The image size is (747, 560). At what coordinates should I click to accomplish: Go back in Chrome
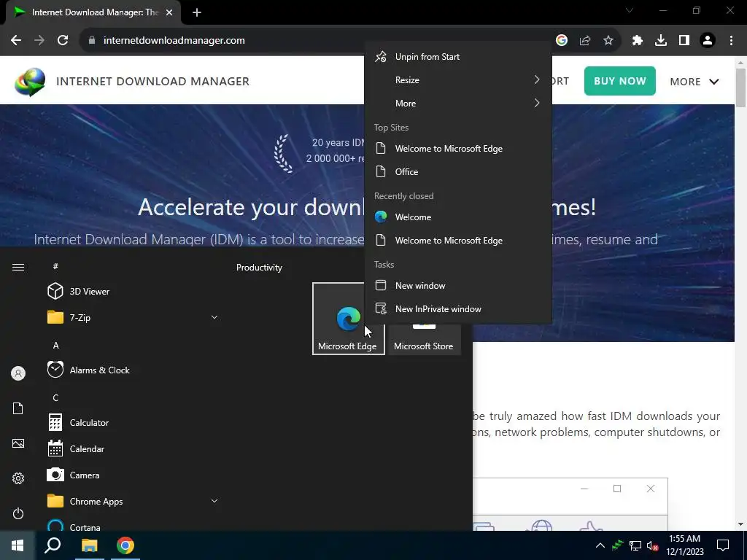pos(16,41)
